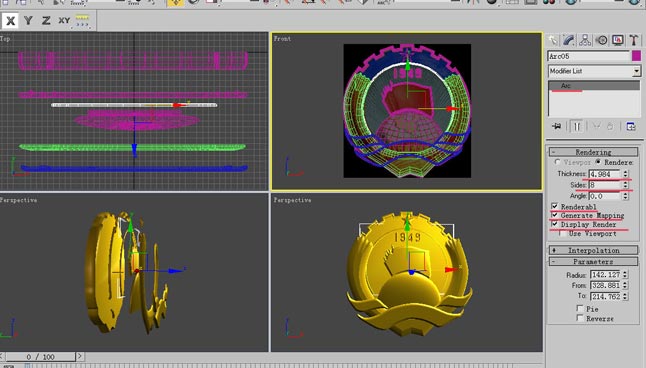Toggle snaps use axis constraints icon
This screenshot has width=646, height=368.
click(x=82, y=21)
